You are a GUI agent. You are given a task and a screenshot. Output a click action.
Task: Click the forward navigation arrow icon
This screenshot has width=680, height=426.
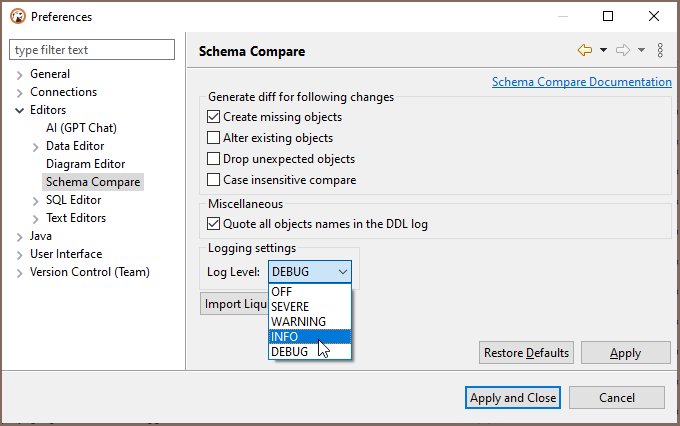[x=623, y=50]
